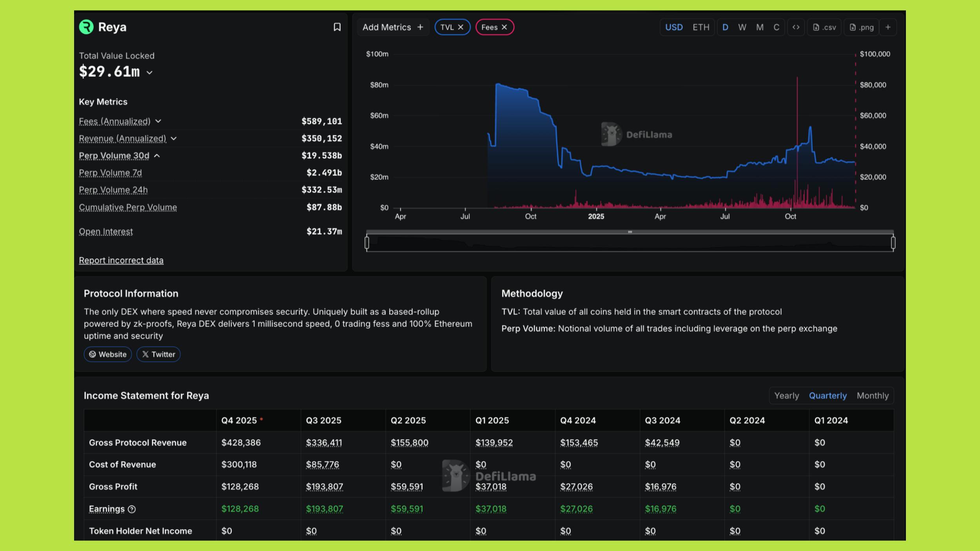The width and height of the screenshot is (980, 551).
Task: Switch income statement to Yearly
Action: (786, 395)
